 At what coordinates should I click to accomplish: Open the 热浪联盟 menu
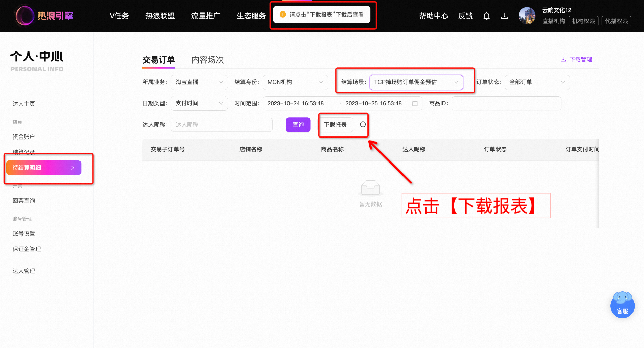160,16
